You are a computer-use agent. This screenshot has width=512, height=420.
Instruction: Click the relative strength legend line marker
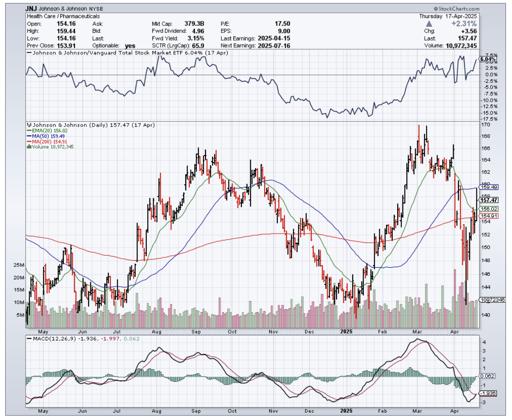(x=29, y=53)
